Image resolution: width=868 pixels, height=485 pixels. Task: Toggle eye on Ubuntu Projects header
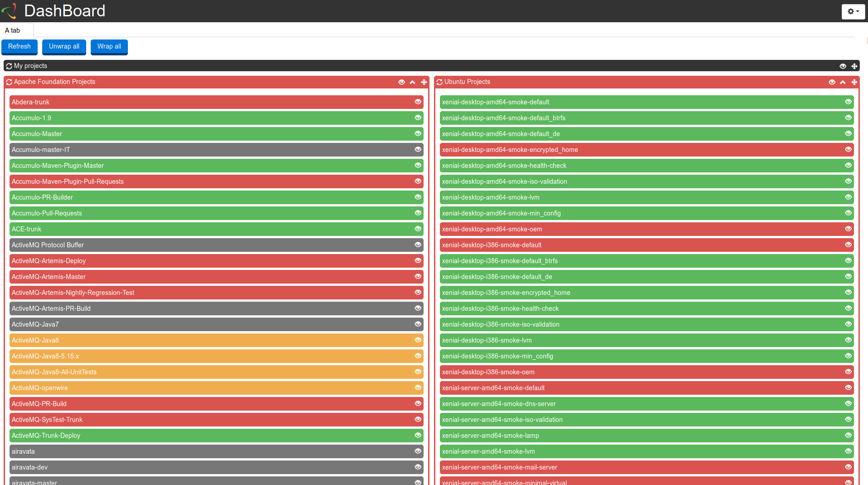[x=832, y=82]
